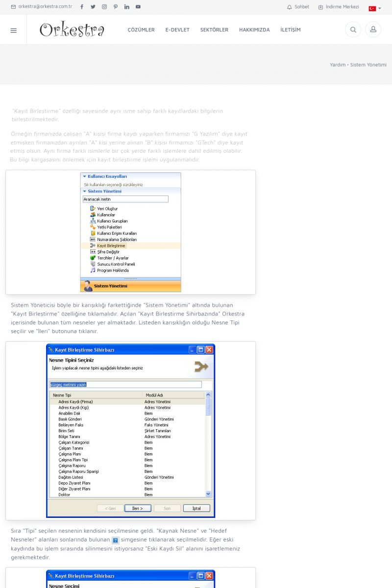Image resolution: width=392 pixels, height=588 pixels.
Task: Open Sohbet chat link
Action: pos(298,7)
